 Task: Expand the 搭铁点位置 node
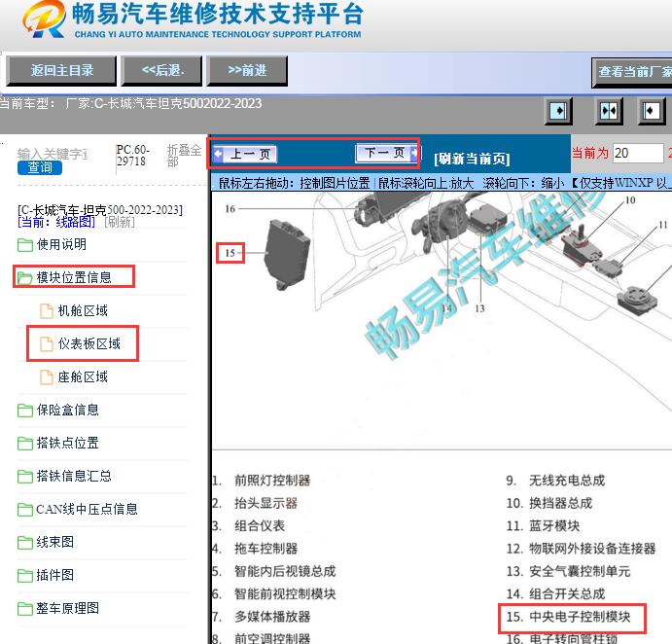pos(68,444)
